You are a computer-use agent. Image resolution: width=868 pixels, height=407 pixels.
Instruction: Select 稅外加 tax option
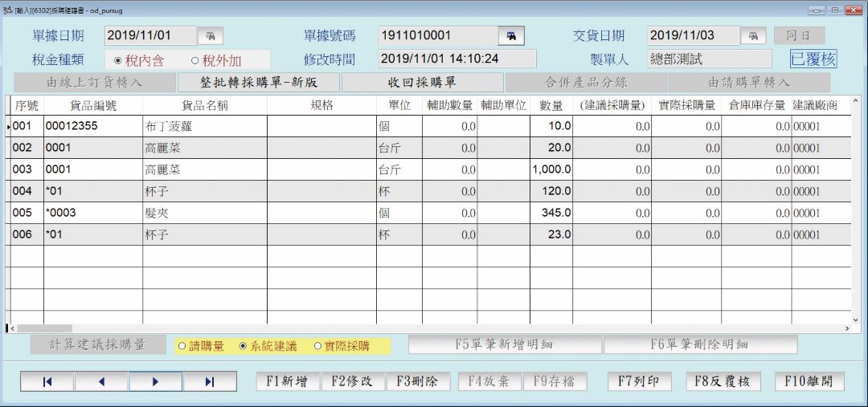(216, 61)
